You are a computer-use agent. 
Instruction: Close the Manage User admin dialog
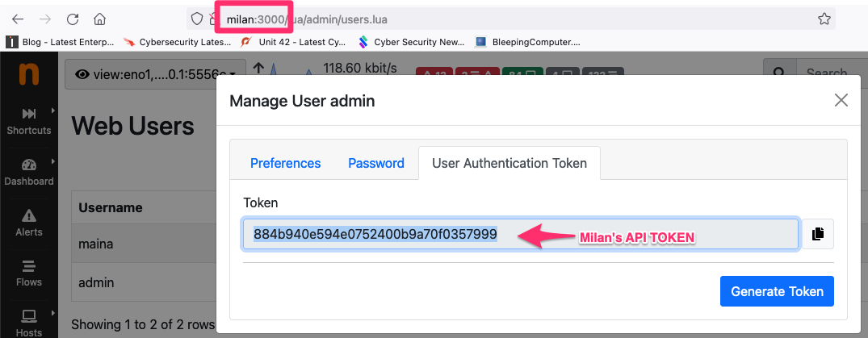[841, 100]
